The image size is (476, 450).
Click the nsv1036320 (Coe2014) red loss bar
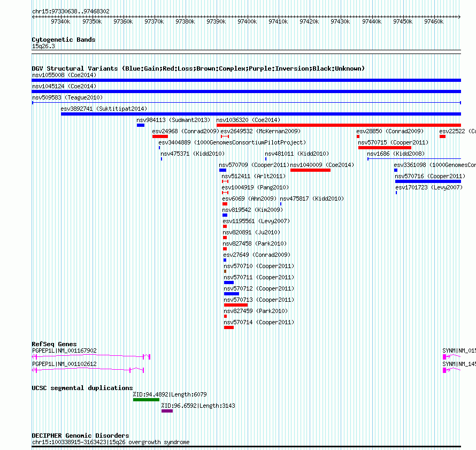(339, 125)
